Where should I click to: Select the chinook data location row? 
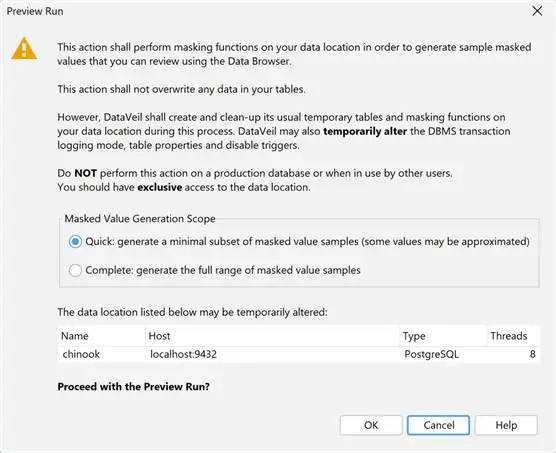[299, 354]
